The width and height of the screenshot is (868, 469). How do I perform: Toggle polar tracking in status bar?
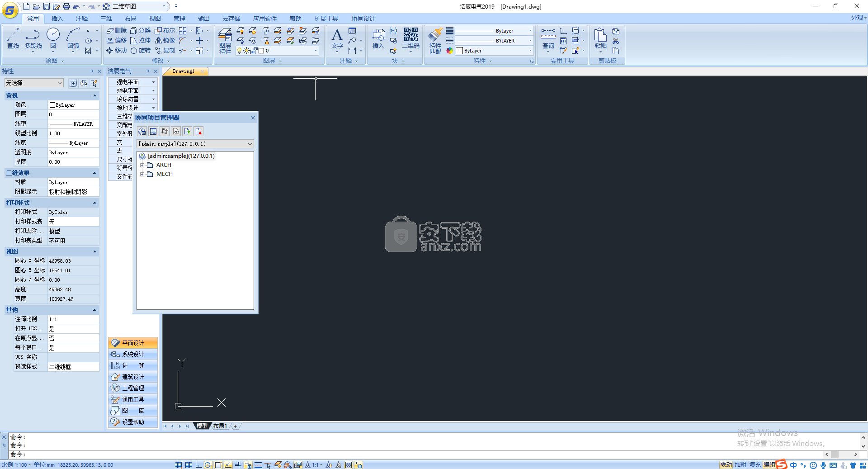click(208, 465)
